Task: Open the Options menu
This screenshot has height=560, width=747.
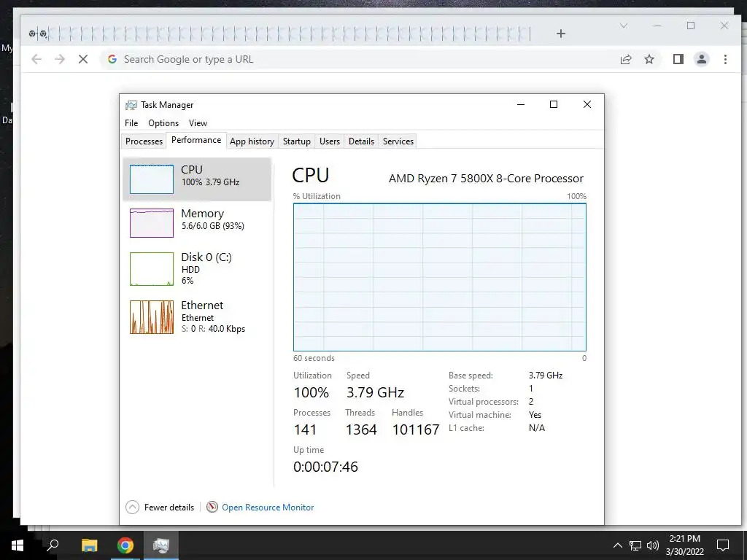Action: (x=163, y=122)
